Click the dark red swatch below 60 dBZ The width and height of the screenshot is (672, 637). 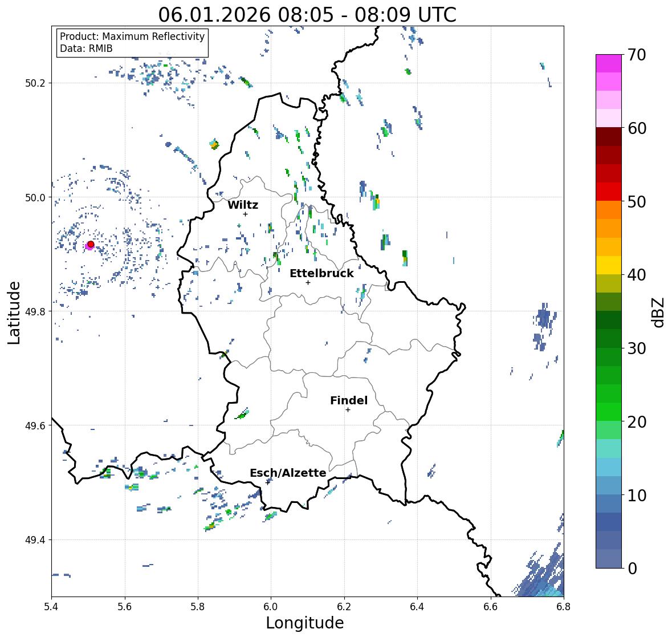(609, 136)
